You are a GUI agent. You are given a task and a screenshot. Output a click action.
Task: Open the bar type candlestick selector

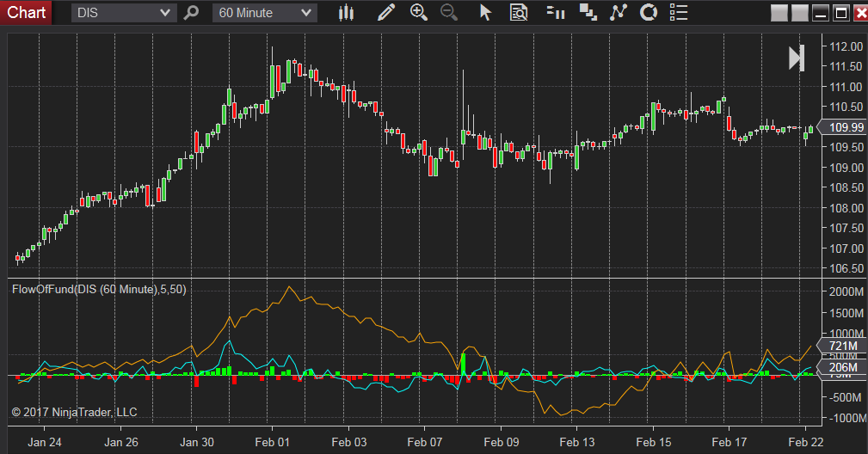click(346, 12)
